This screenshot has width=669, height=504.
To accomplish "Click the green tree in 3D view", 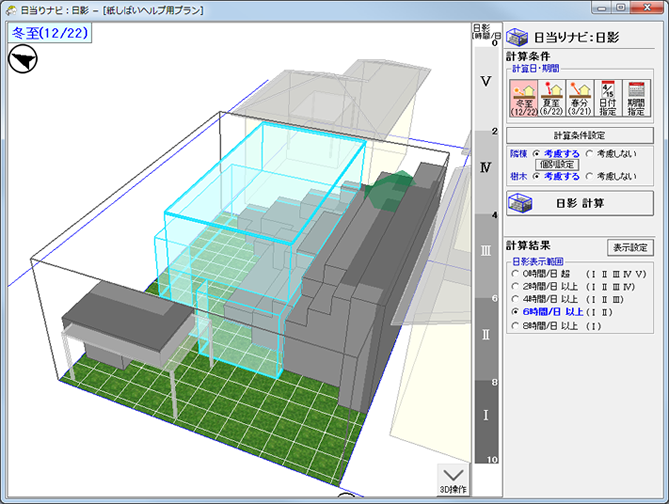I will tap(389, 191).
